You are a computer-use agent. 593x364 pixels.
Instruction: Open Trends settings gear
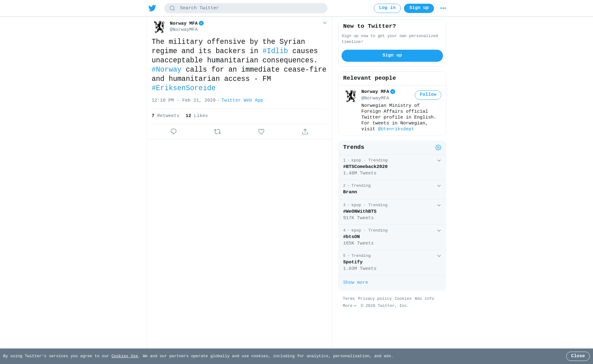[438, 148]
